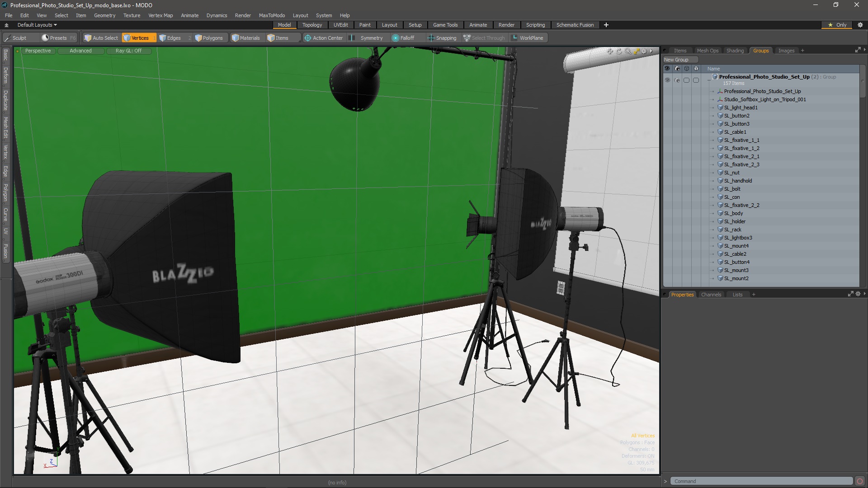Click the eye column header

coord(667,69)
